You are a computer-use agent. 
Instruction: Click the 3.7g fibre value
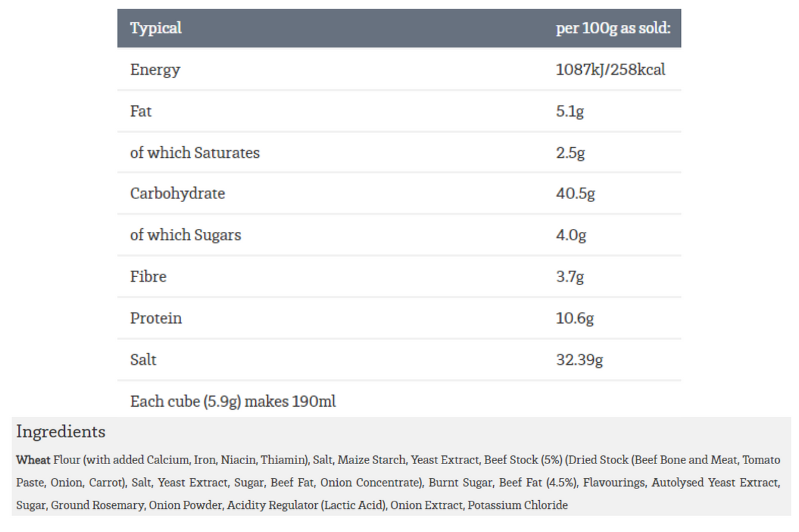570,276
